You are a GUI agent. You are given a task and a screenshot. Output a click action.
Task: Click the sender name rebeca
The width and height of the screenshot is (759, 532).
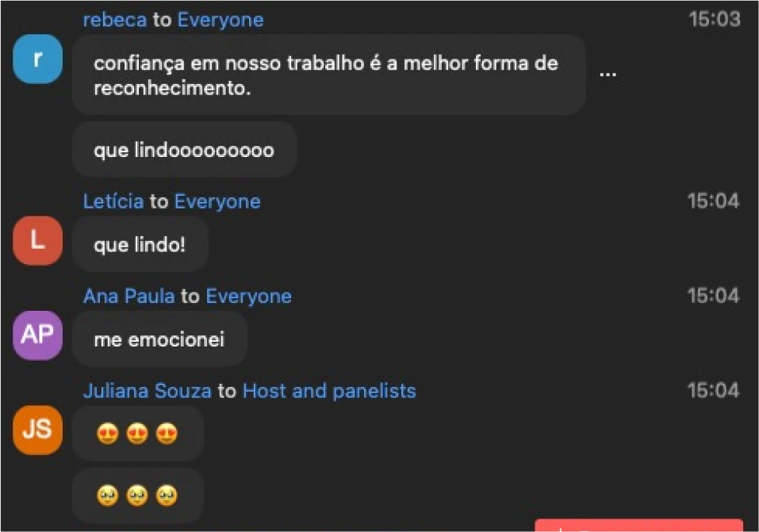click(115, 20)
